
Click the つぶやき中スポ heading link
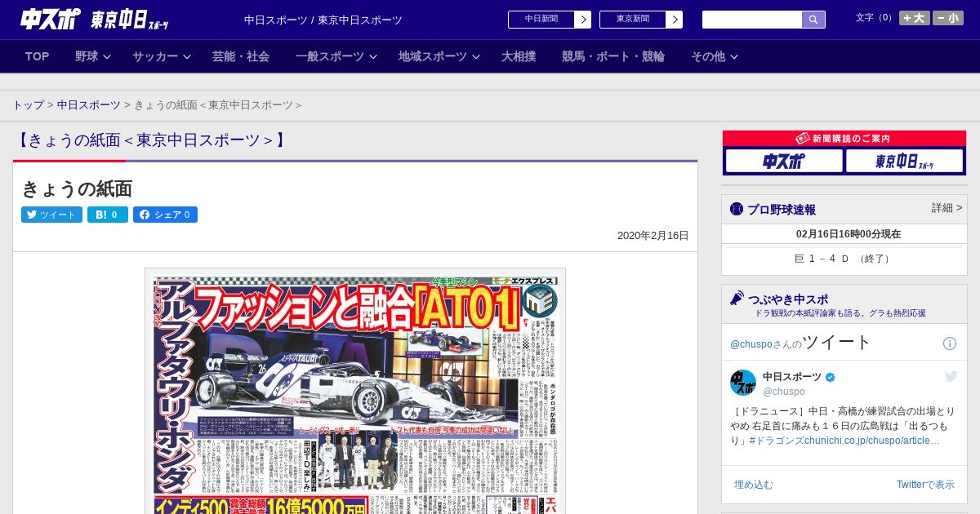(x=787, y=299)
